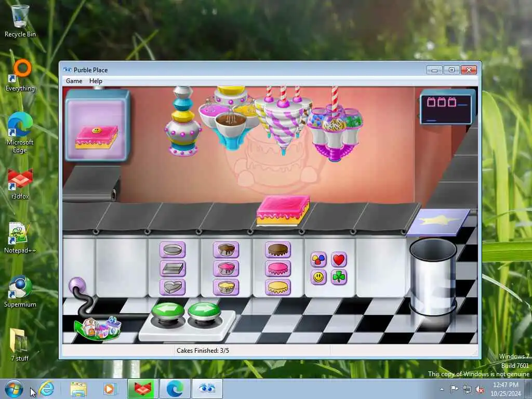Choose the chocolate batter bowl
The width and height of the screenshot is (532, 399).
click(x=226, y=250)
